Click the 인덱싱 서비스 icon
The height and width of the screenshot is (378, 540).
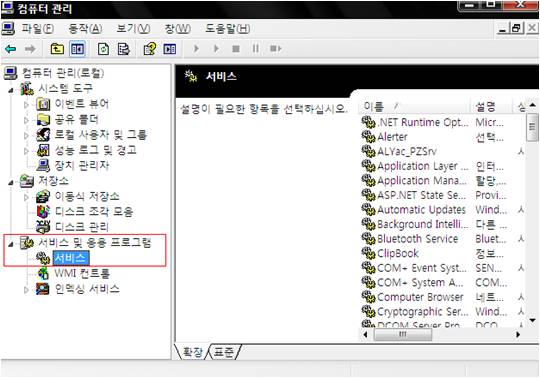point(43,289)
